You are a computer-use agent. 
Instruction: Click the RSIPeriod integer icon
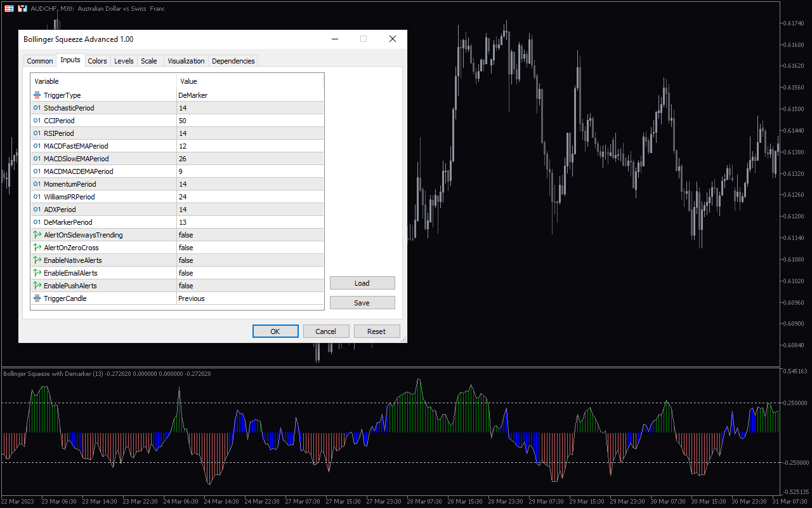pos(37,133)
